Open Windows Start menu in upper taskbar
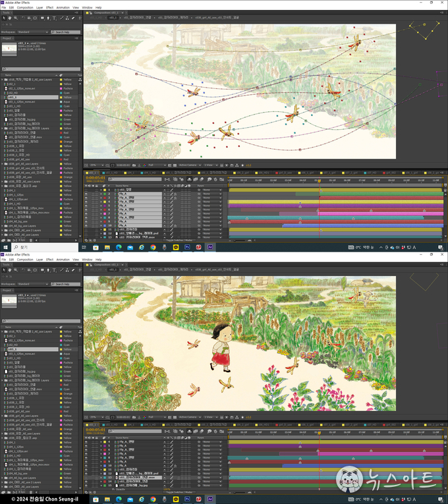The width and height of the screenshot is (448, 504). [x=5, y=247]
